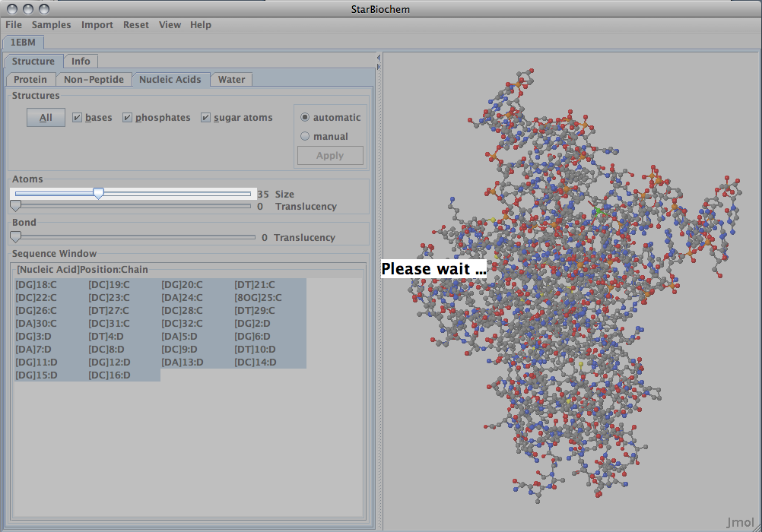Uncheck the bases checkbox
This screenshot has width=762, height=532.
click(x=77, y=118)
